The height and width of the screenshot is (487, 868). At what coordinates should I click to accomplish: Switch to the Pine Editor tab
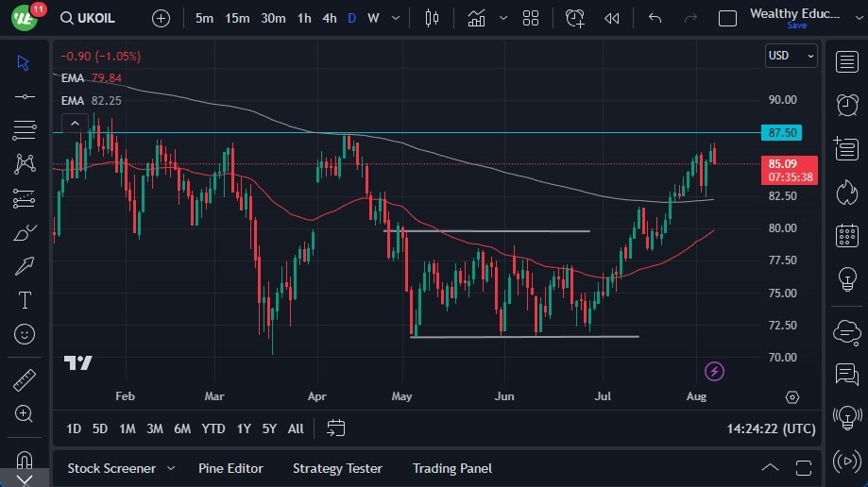click(x=230, y=468)
